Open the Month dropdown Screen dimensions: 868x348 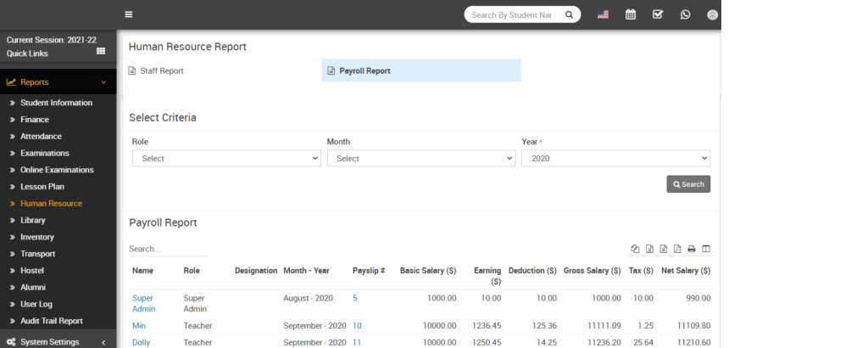[x=421, y=159]
